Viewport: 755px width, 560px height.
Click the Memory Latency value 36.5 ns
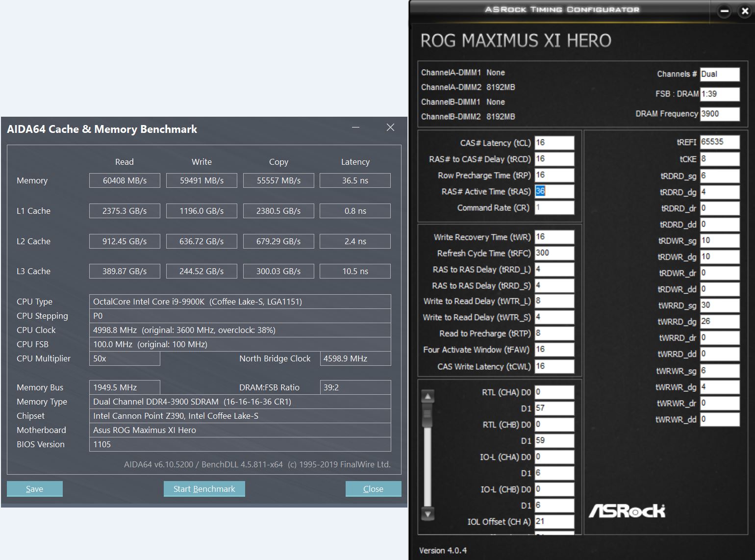click(355, 180)
